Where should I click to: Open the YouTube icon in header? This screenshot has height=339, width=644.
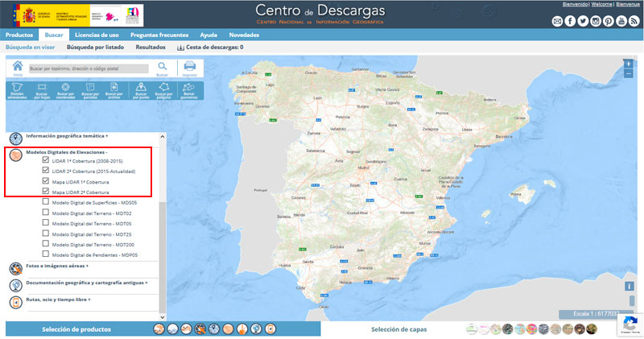[621, 21]
